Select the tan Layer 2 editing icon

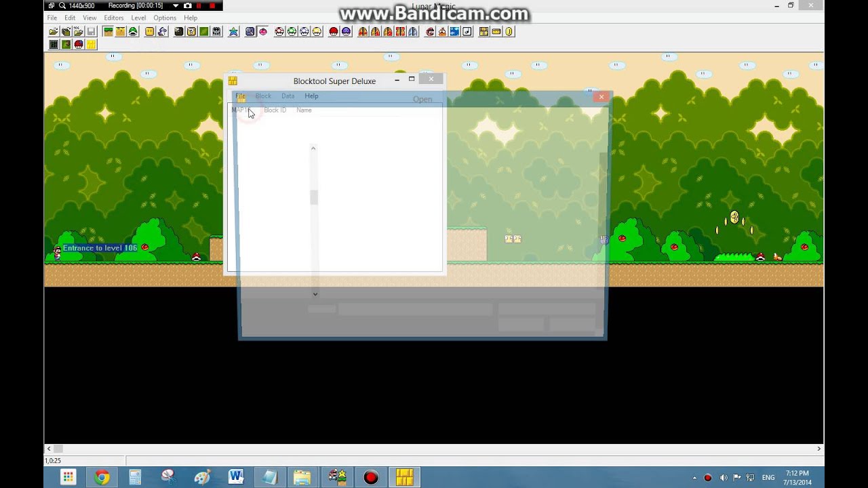[121, 31]
